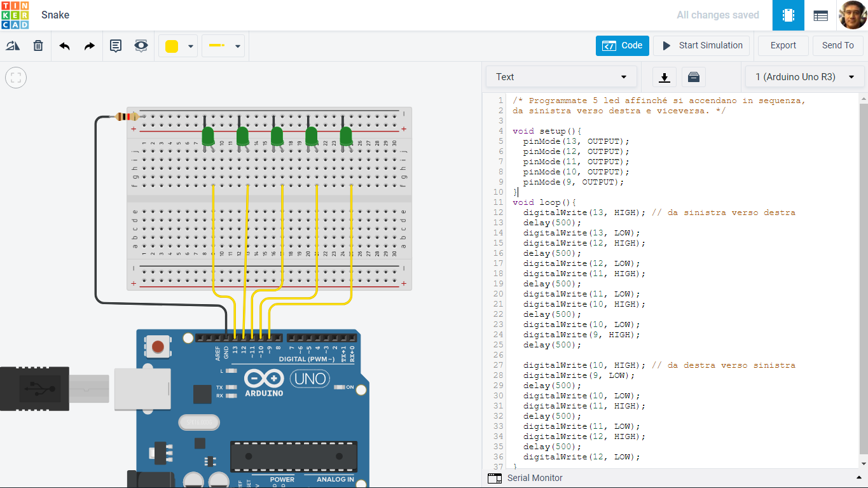Click code line pinMode(13, OUTPUT);
This screenshot has width=868, height=488.
(x=576, y=141)
